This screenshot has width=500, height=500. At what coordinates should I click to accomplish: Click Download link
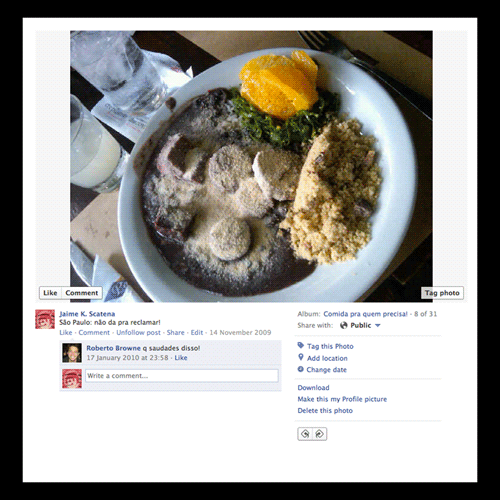pos(313,388)
